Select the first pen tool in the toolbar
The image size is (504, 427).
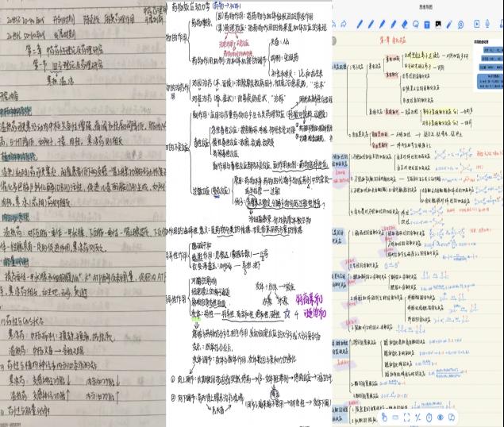(x=359, y=25)
